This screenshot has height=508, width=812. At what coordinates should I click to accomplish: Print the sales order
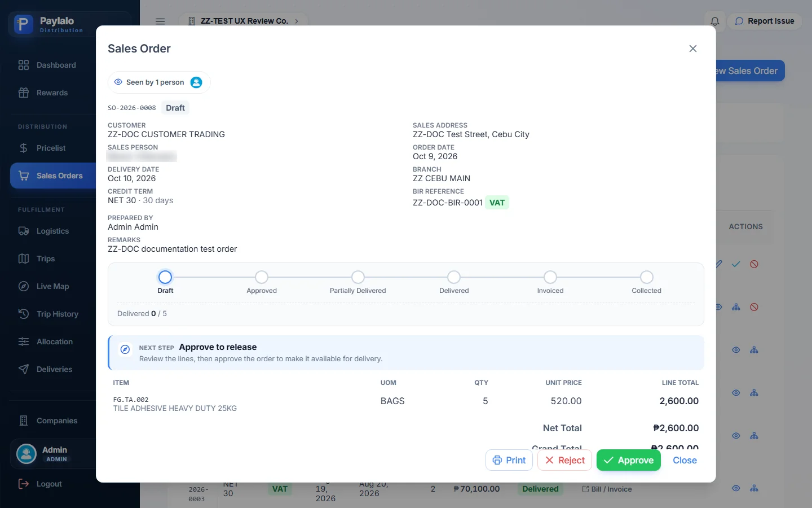(509, 460)
